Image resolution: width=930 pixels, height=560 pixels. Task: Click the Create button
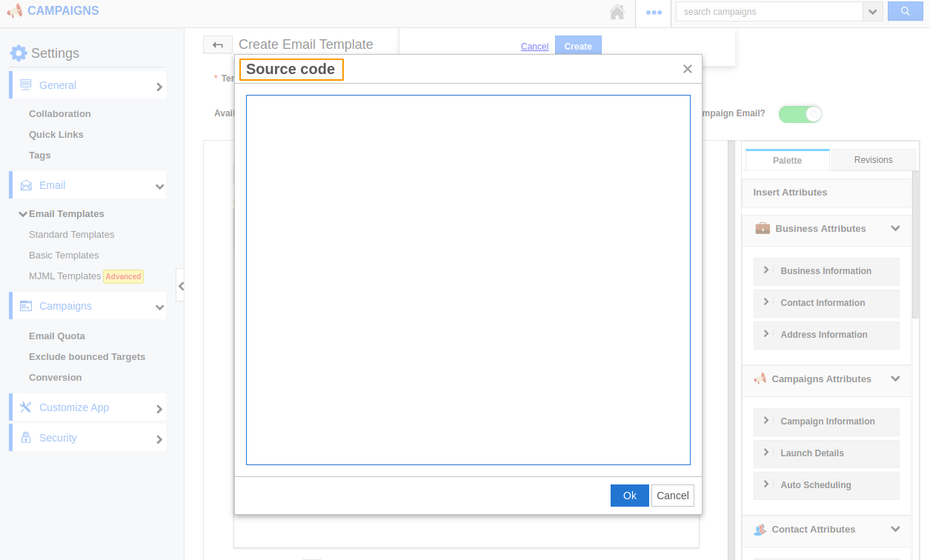pyautogui.click(x=578, y=46)
